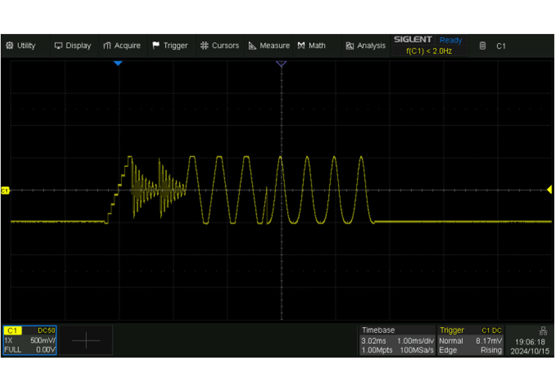
Task: Click the date and time display
Action: [530, 347]
